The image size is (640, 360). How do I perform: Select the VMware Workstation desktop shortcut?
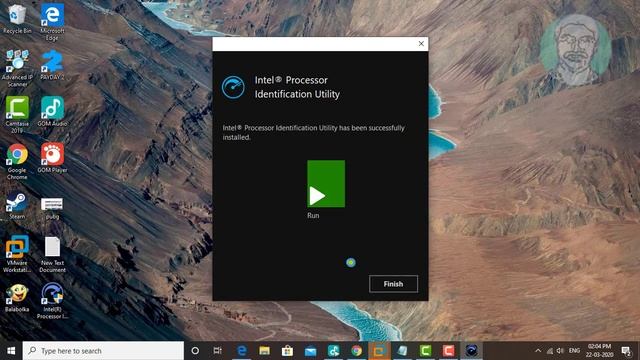coord(17,254)
